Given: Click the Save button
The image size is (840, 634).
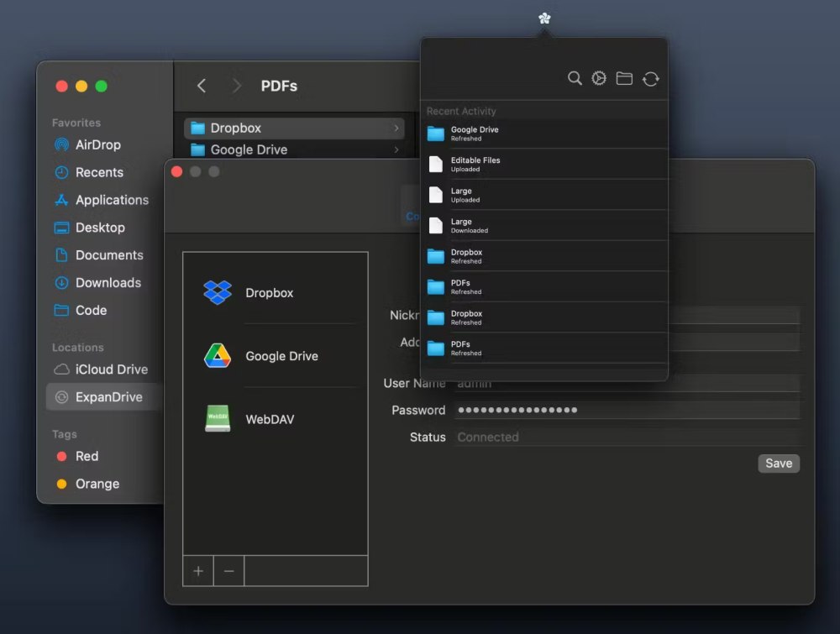Looking at the screenshot, I should click(x=779, y=464).
